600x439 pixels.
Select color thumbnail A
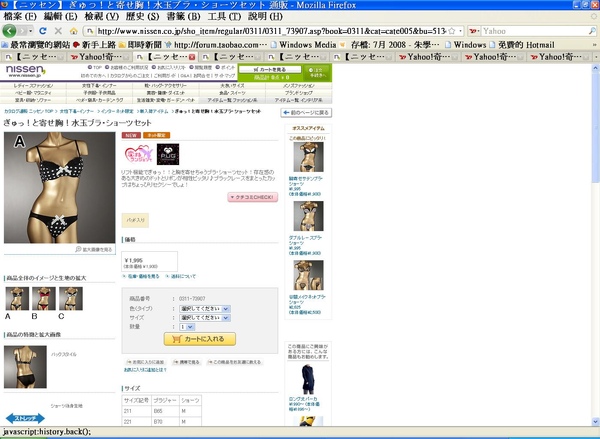[x=17, y=299]
